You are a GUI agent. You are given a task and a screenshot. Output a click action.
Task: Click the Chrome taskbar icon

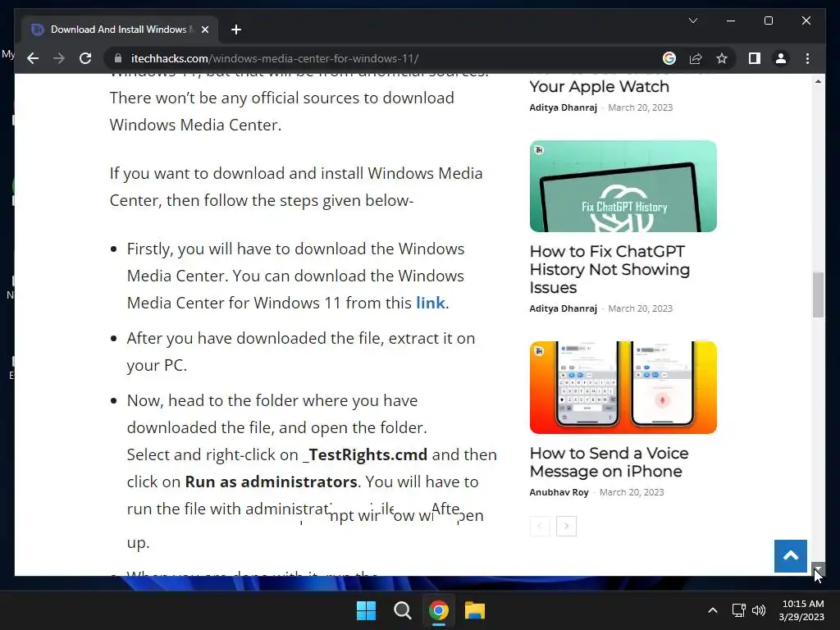tap(439, 610)
